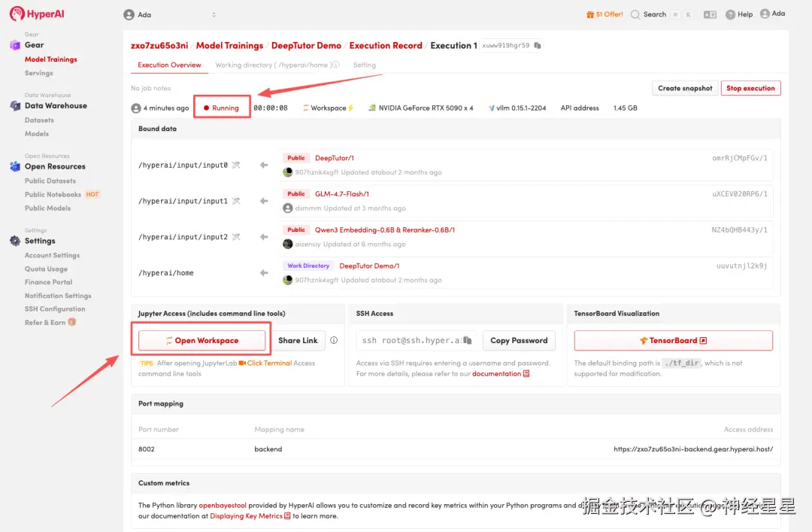Open the GLM-4.7-Flash/1 model link
The width and height of the screenshot is (812, 532).
342,194
